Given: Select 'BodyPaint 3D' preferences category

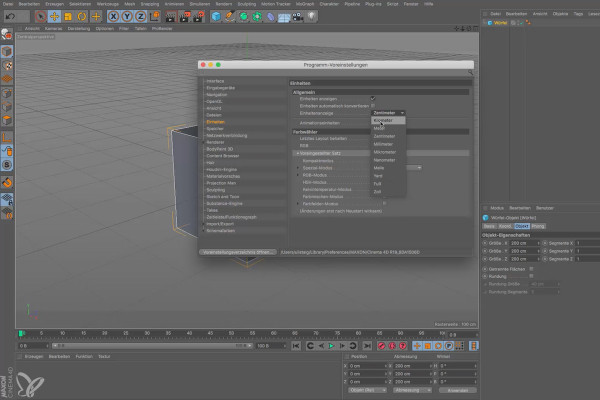Looking at the screenshot, I should 220,149.
